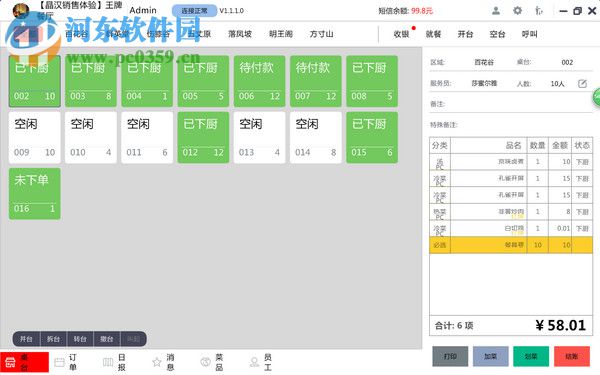600x375 pixels.
Task: Filter tables by 开台 status
Action: point(465,34)
